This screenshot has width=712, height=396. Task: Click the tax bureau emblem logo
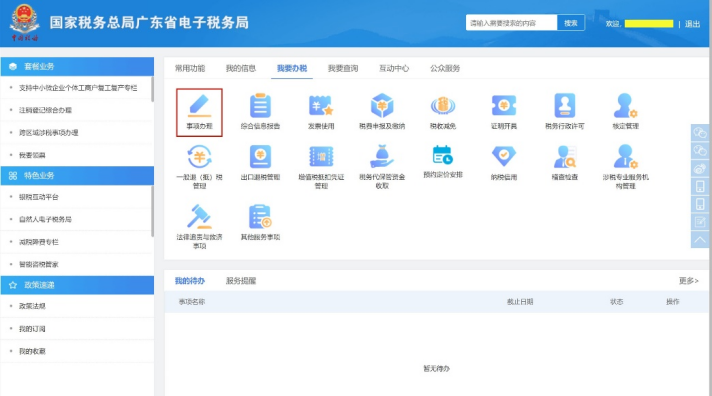pyautogui.click(x=25, y=23)
